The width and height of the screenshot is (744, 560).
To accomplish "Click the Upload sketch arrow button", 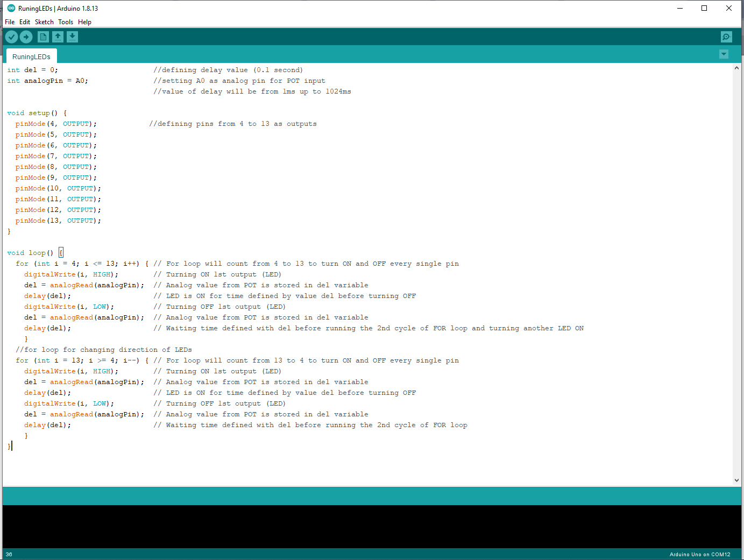I will tap(26, 37).
